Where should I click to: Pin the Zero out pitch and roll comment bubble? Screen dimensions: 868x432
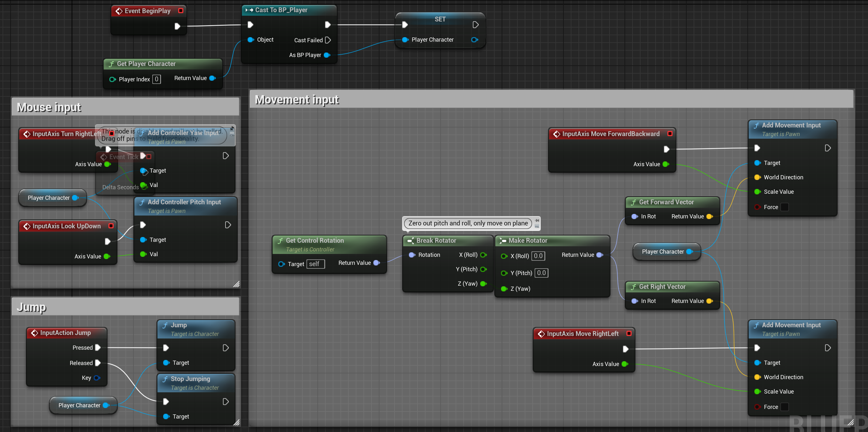[537, 220]
